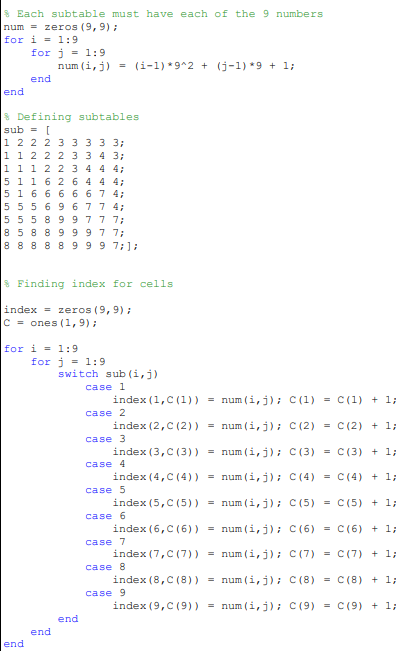The width and height of the screenshot is (420, 651).
Task: Click matrix row '1 1 2 2 2 3 3 4 3;'
Action: (64, 155)
